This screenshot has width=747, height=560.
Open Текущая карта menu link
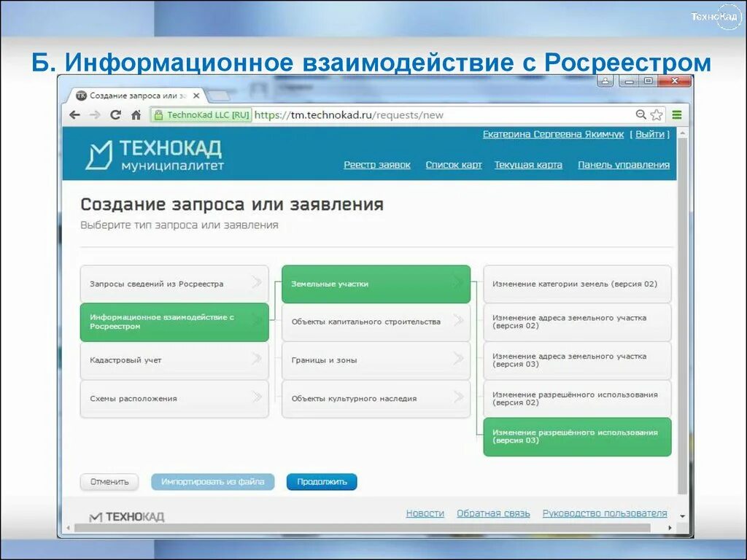[528, 165]
